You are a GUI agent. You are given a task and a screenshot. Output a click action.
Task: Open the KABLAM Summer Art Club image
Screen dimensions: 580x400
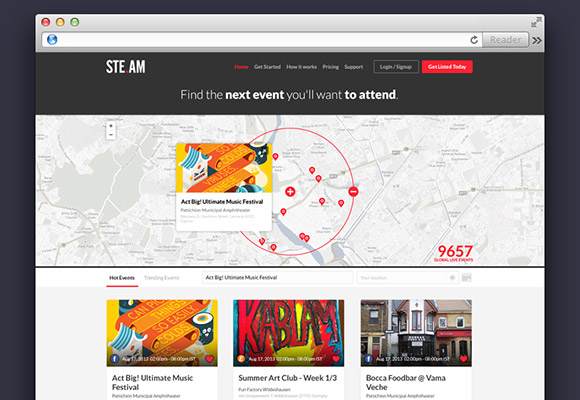point(289,333)
